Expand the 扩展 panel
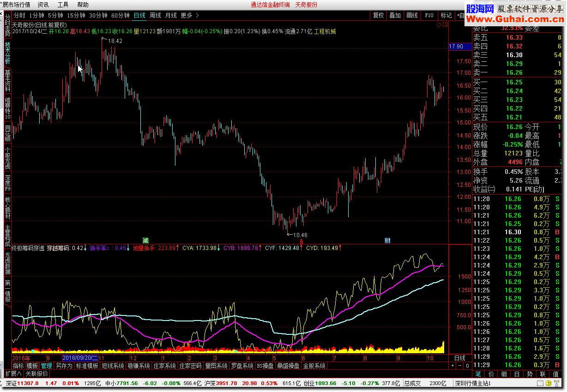 13,374
